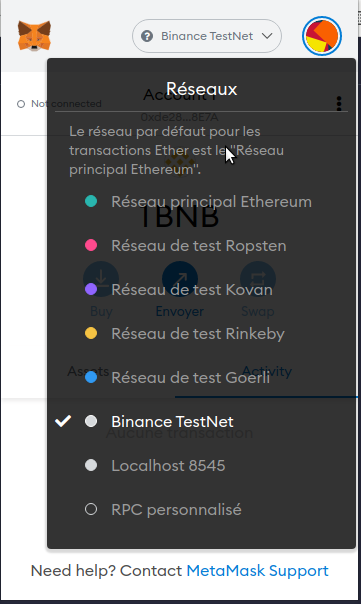Click the network selector chevron arrow
Image resolution: width=361 pixels, height=604 pixels.
tap(267, 36)
